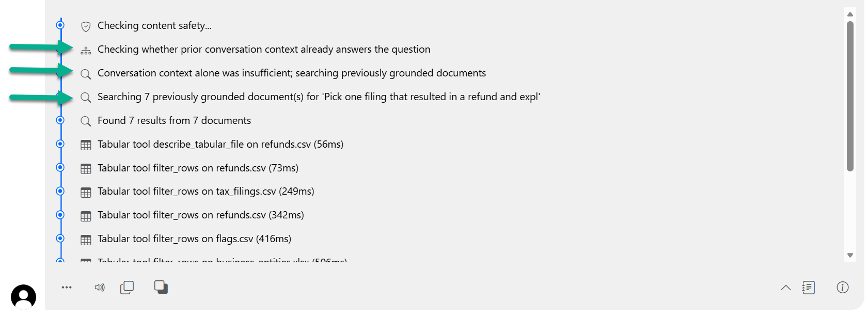Copy the response using the copy icon
Screen dimensions: 868x317
pos(127,287)
